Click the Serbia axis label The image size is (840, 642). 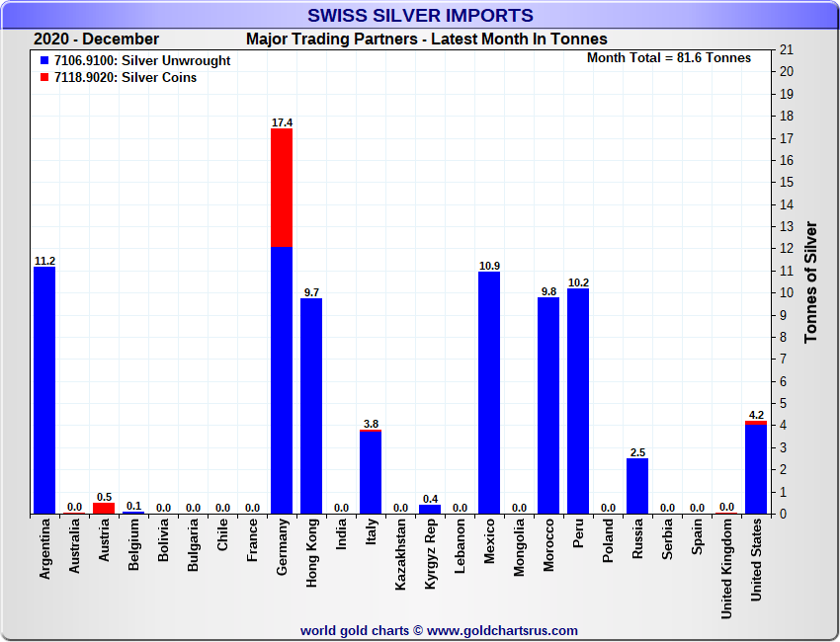[667, 539]
